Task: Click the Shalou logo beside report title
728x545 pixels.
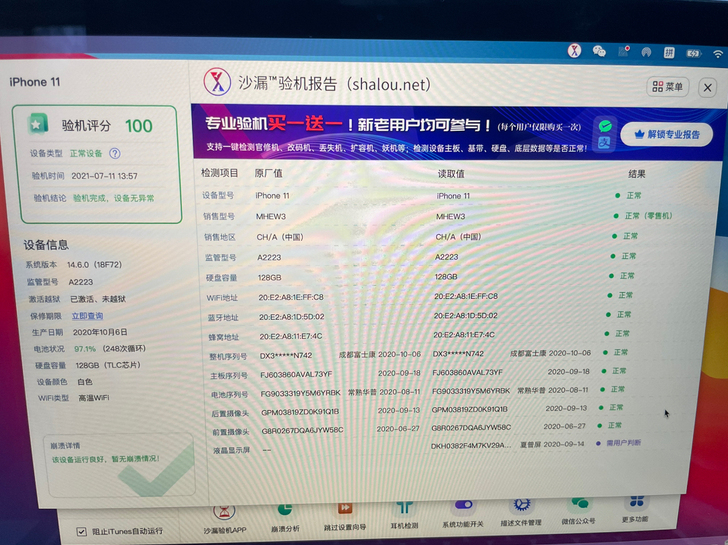Action: coord(217,82)
